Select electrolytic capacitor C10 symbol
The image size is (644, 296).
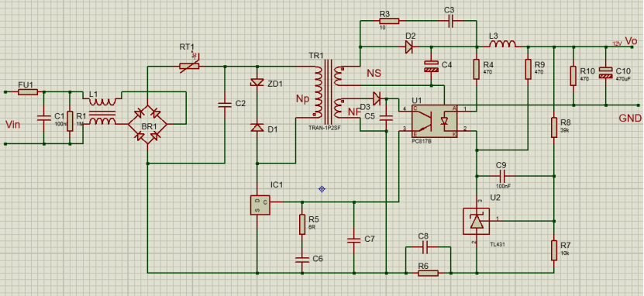coord(605,73)
